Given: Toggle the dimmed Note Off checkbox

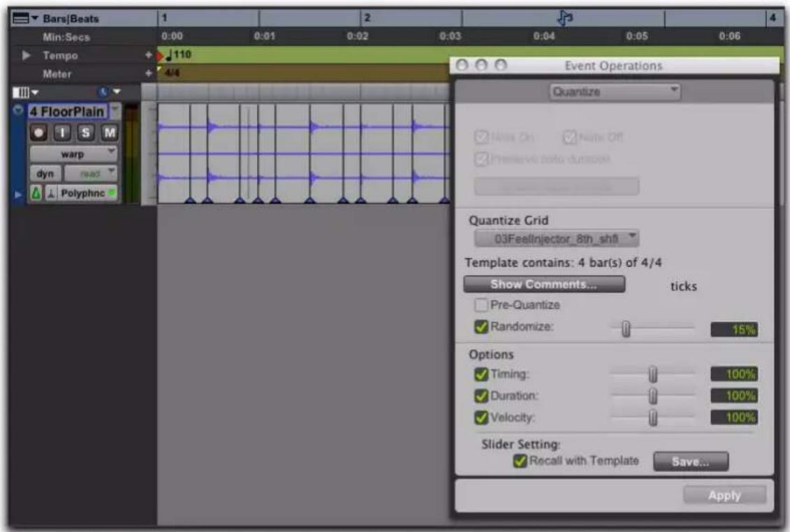Looking at the screenshot, I should [x=569, y=137].
